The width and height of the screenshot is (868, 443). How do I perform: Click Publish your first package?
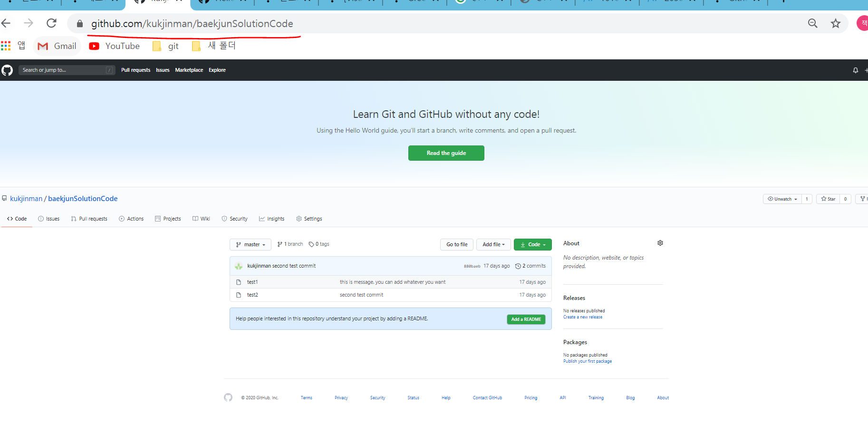pyautogui.click(x=588, y=361)
